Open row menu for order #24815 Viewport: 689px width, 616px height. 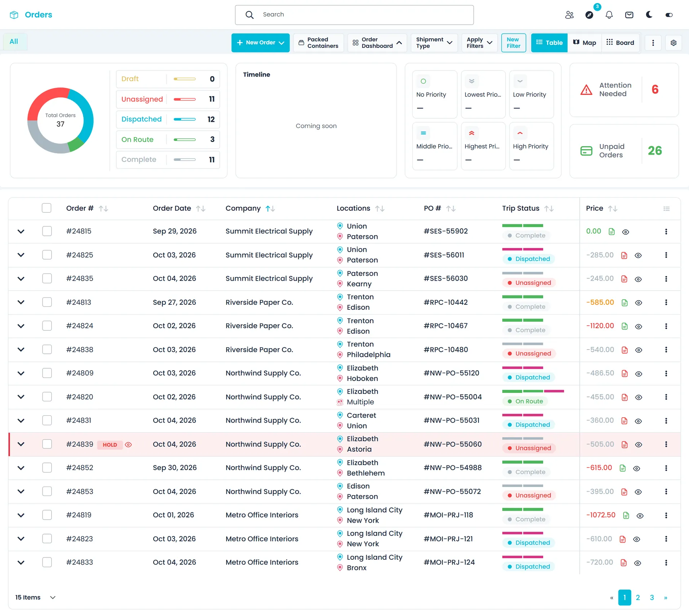(x=666, y=232)
